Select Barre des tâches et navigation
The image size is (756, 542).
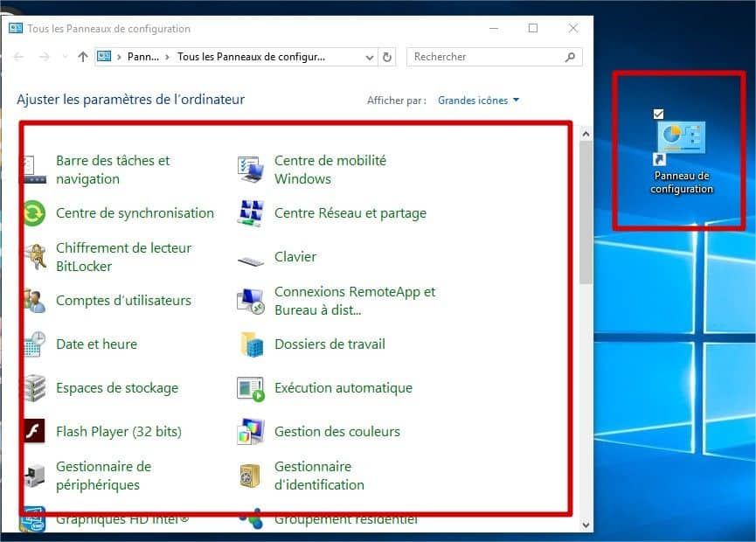click(113, 170)
